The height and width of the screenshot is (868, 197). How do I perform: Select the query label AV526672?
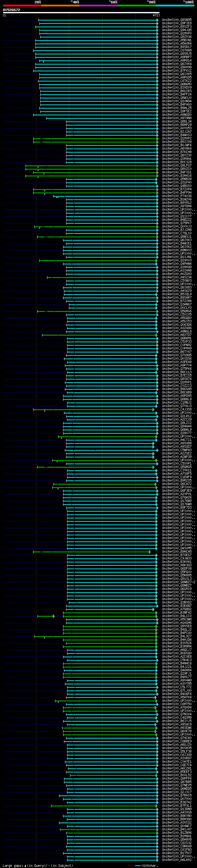click(x=11, y=10)
